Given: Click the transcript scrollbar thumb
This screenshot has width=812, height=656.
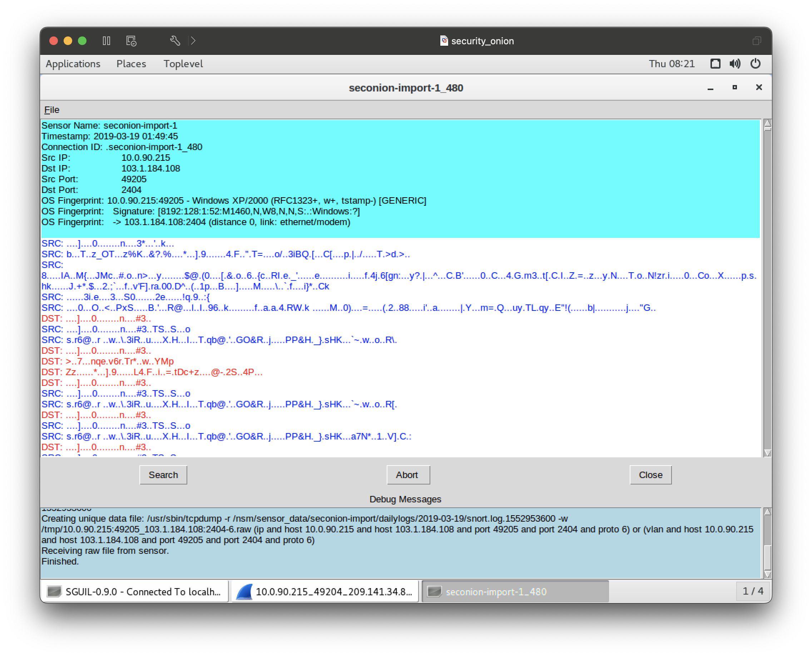Looking at the screenshot, I should 767,129.
